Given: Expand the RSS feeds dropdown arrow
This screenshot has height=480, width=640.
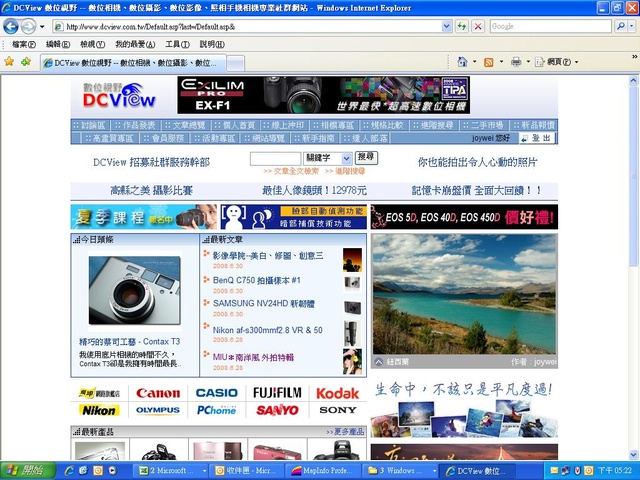Looking at the screenshot, I should pyautogui.click(x=501, y=62).
